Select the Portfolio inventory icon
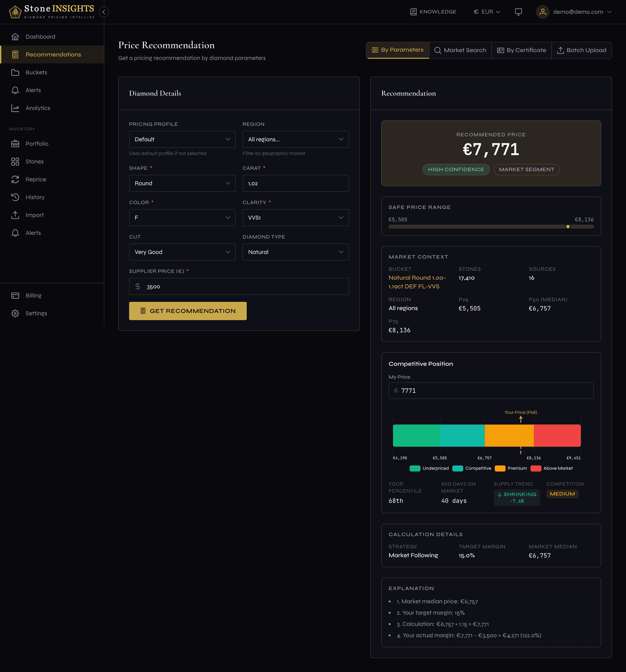This screenshot has width=626, height=672. coord(15,144)
